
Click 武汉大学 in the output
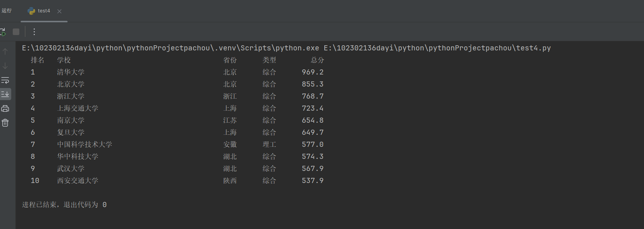[x=71, y=168]
